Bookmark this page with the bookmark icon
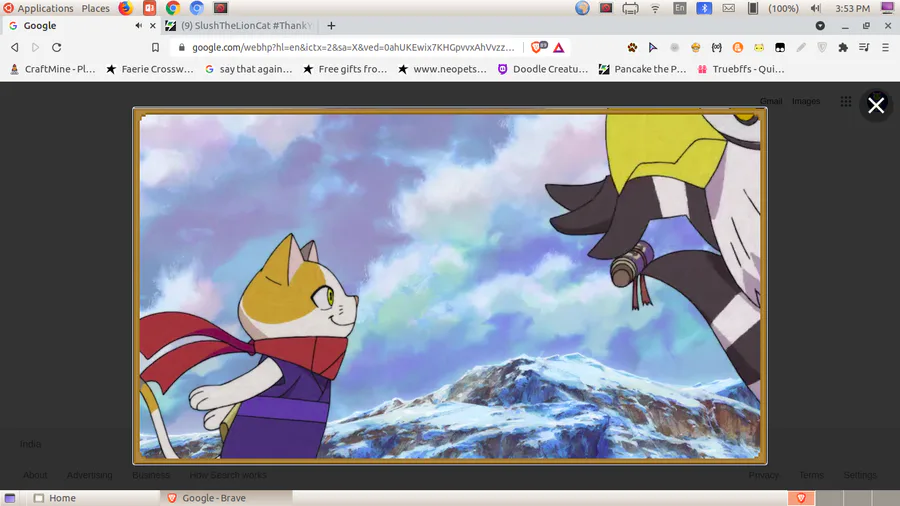The width and height of the screenshot is (900, 506). point(155,48)
